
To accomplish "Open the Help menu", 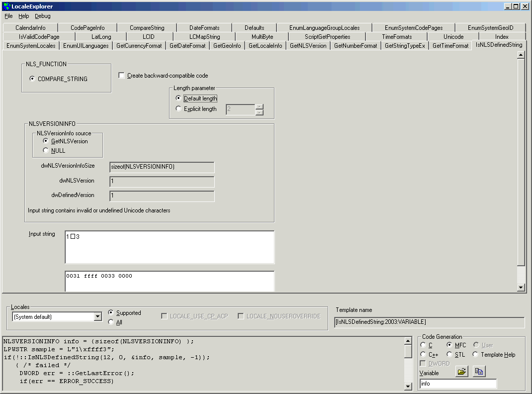I will click(24, 16).
